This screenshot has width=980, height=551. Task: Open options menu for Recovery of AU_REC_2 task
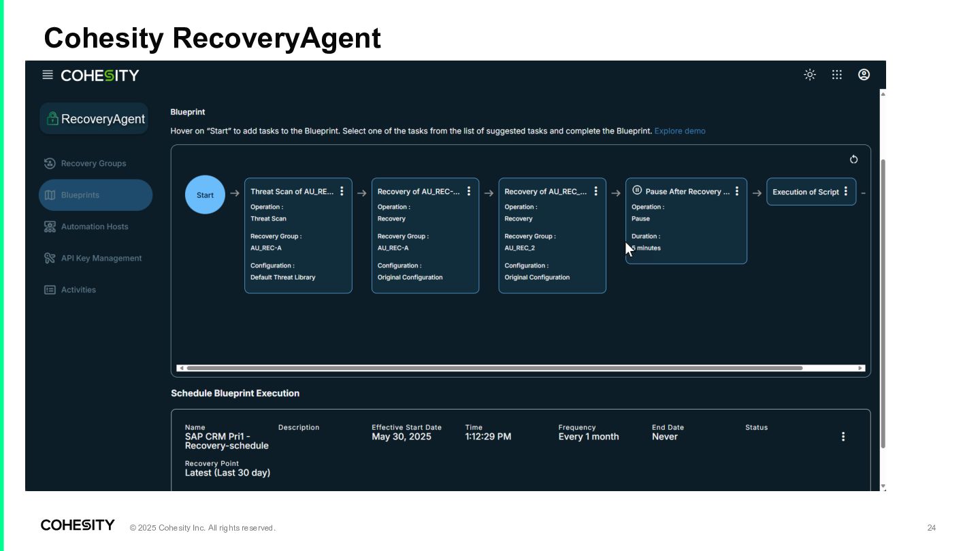click(595, 191)
